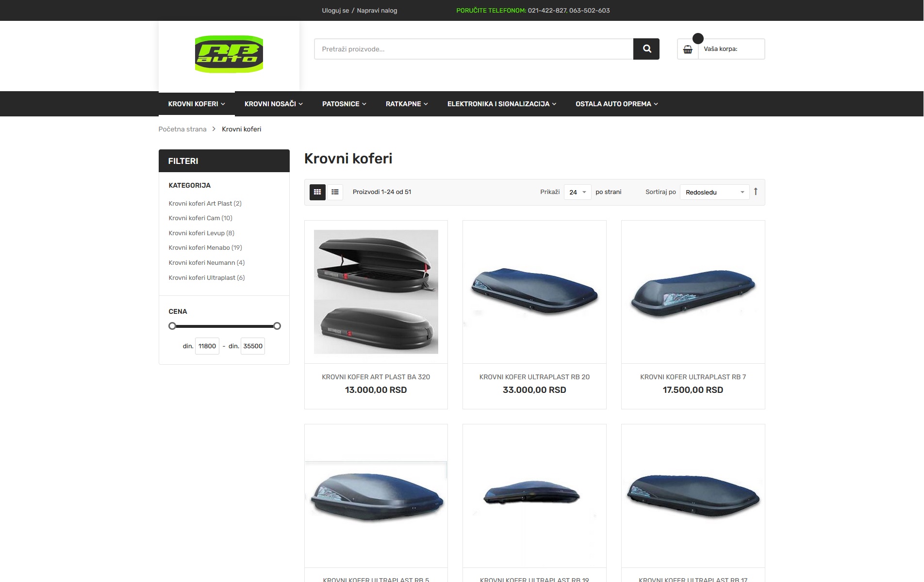Click the breadcrumb chevron separator
This screenshot has width=924, height=582.
click(x=214, y=129)
